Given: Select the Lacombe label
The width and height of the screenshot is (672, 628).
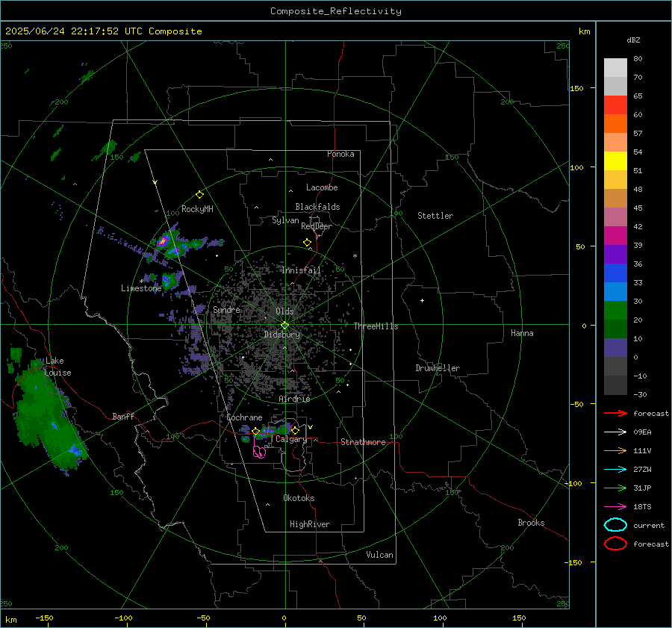Looking at the screenshot, I should (322, 187).
